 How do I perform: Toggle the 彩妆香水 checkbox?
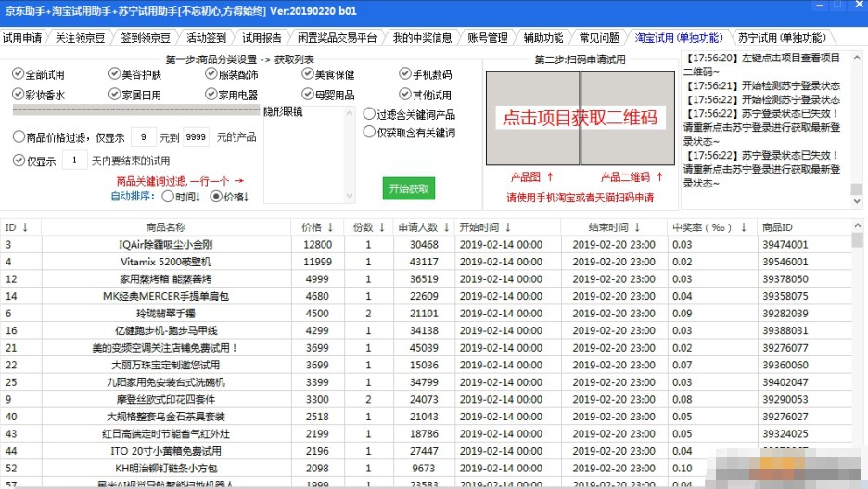[x=19, y=94]
